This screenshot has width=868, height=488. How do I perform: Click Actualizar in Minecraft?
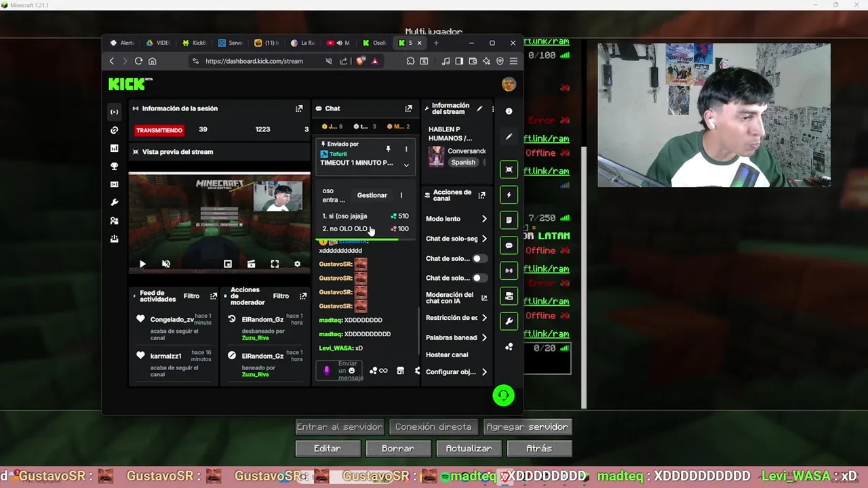(x=469, y=449)
